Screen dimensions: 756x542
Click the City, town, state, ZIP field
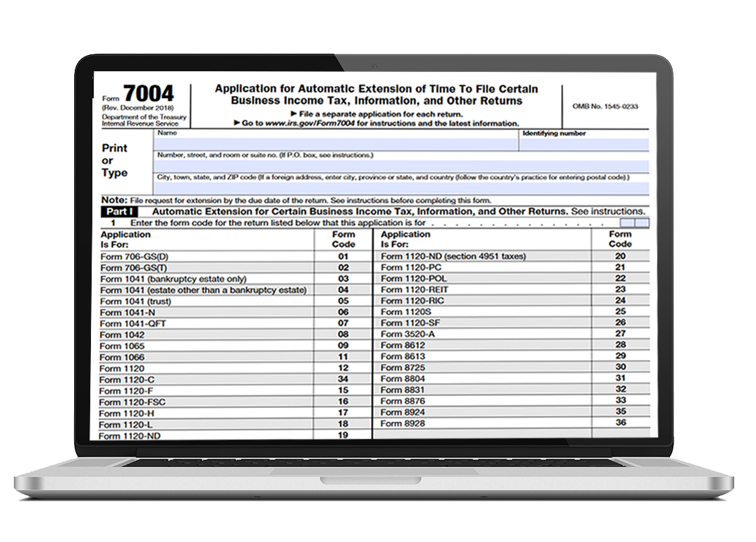coord(401,188)
